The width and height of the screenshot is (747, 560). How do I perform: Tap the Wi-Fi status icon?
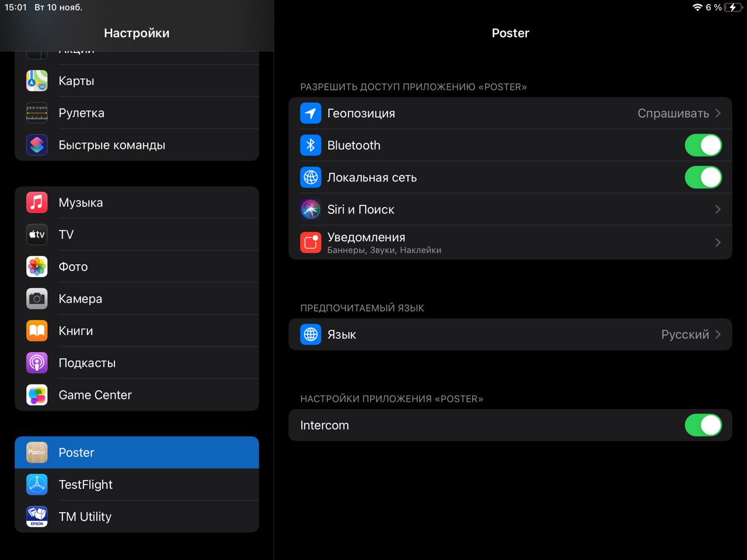click(x=697, y=7)
